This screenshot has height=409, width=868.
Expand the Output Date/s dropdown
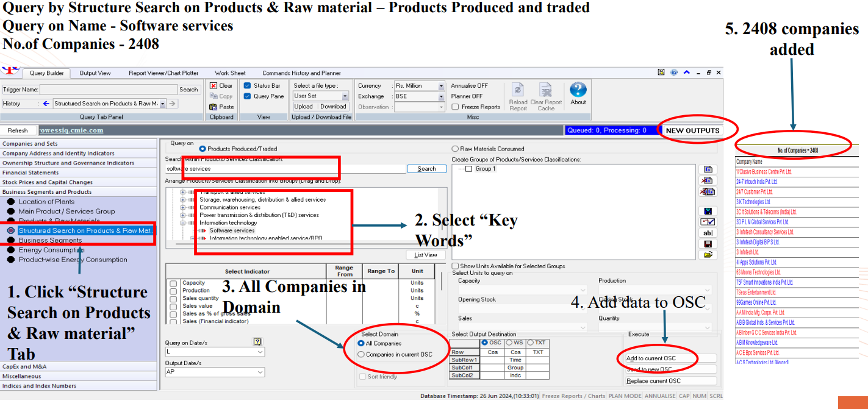pos(260,372)
